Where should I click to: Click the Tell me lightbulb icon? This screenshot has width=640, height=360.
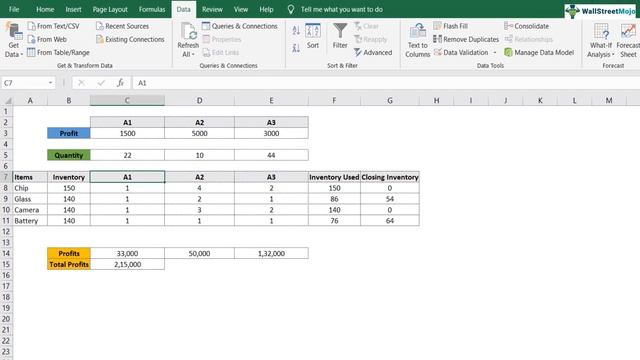click(291, 9)
